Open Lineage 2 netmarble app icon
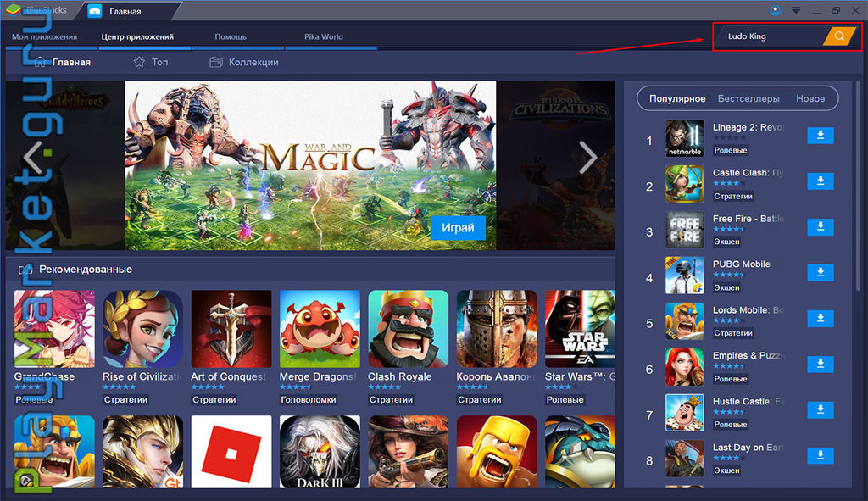 (x=684, y=138)
